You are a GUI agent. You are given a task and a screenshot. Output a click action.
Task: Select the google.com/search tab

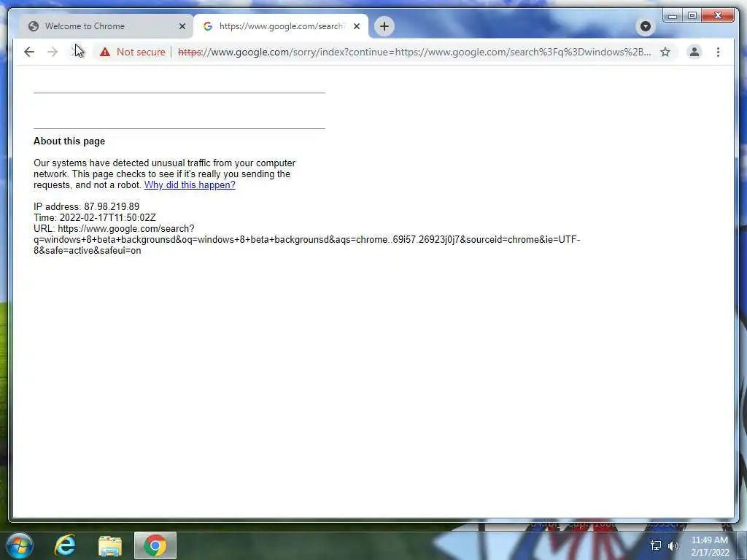pos(281,26)
